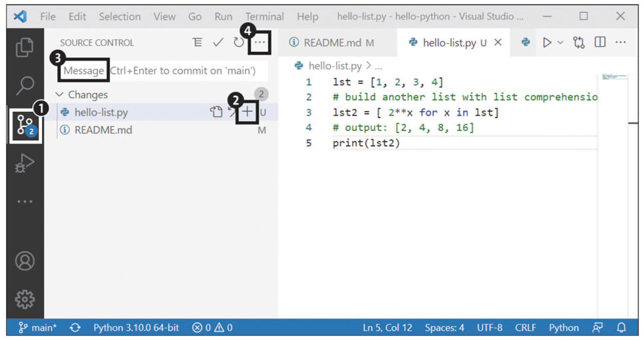Viewport: 644px width, 340px height.
Task: Synchronize changes icon in status bar
Action: tap(75, 327)
